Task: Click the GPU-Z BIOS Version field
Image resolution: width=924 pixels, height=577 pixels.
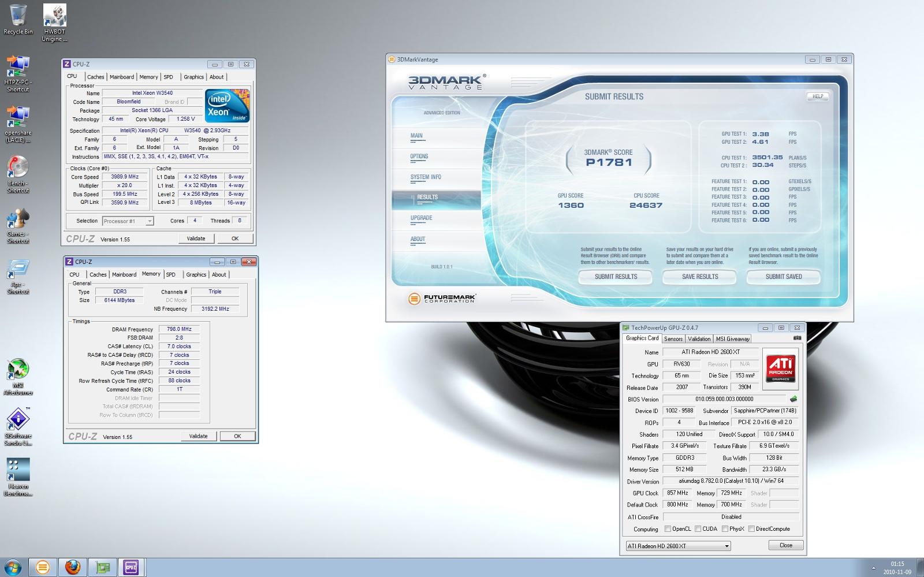Action: 724,399
